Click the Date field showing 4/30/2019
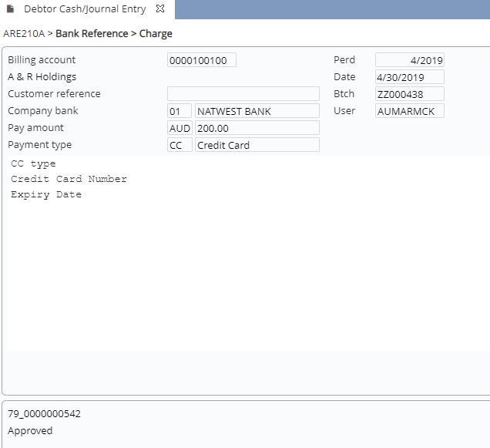This screenshot has width=490, height=448. (x=409, y=77)
